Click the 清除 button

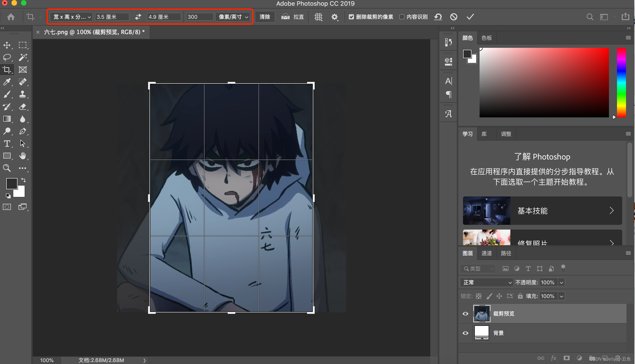pyautogui.click(x=265, y=17)
